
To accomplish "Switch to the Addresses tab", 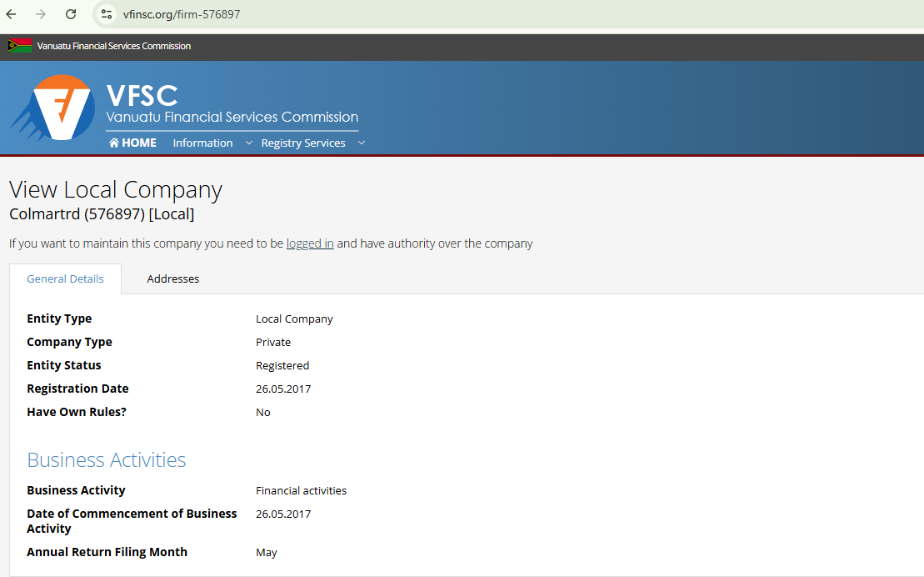I will click(172, 278).
